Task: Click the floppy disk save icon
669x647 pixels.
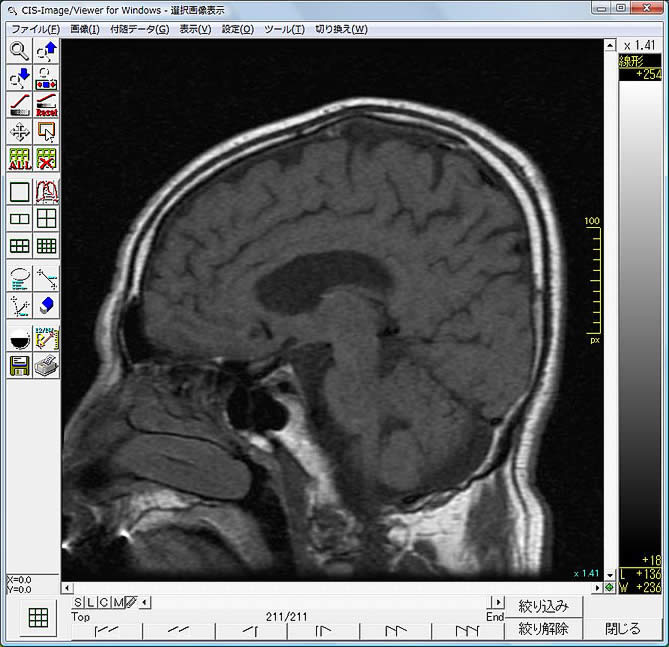Action: [x=20, y=366]
